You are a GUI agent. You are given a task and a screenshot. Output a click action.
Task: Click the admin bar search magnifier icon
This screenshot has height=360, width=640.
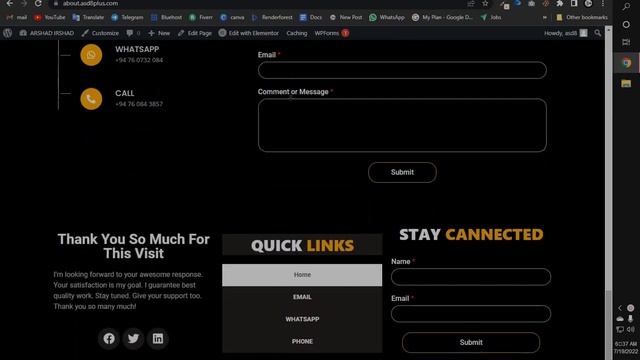(x=598, y=33)
